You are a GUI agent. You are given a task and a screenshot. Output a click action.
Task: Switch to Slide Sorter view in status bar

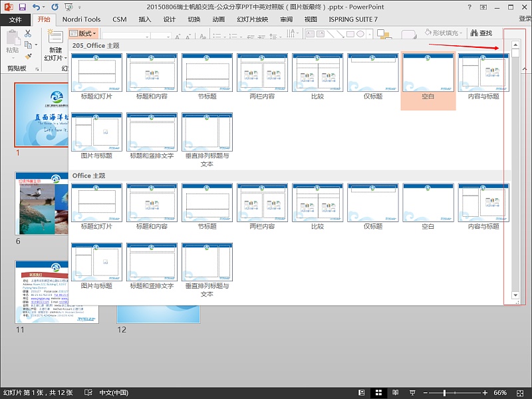pos(378,392)
